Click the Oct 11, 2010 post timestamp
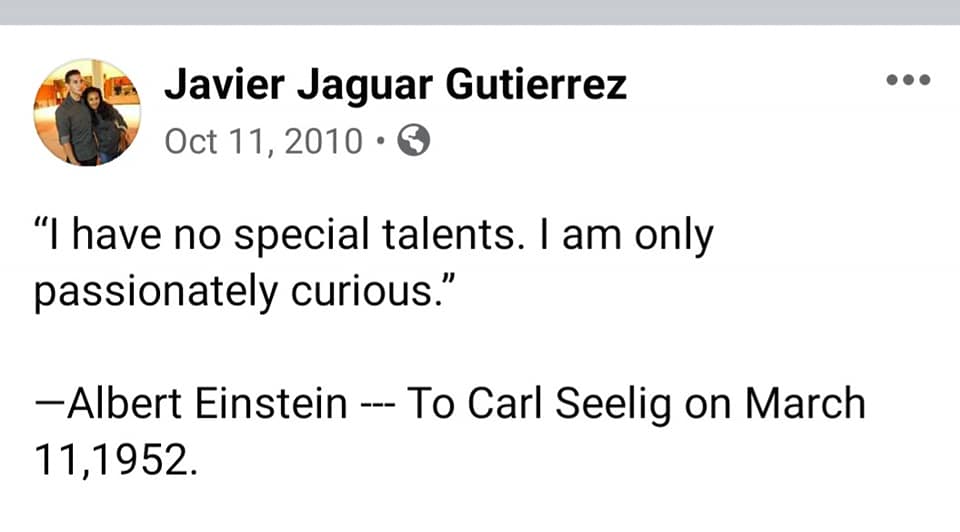960x532 pixels. click(x=263, y=142)
